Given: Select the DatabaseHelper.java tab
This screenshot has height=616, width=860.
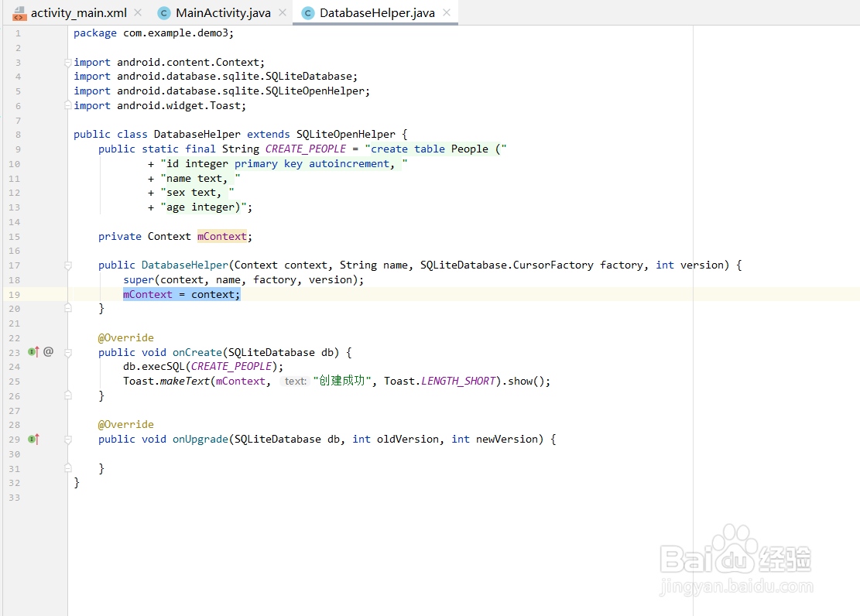Looking at the screenshot, I should pyautogui.click(x=377, y=12).
